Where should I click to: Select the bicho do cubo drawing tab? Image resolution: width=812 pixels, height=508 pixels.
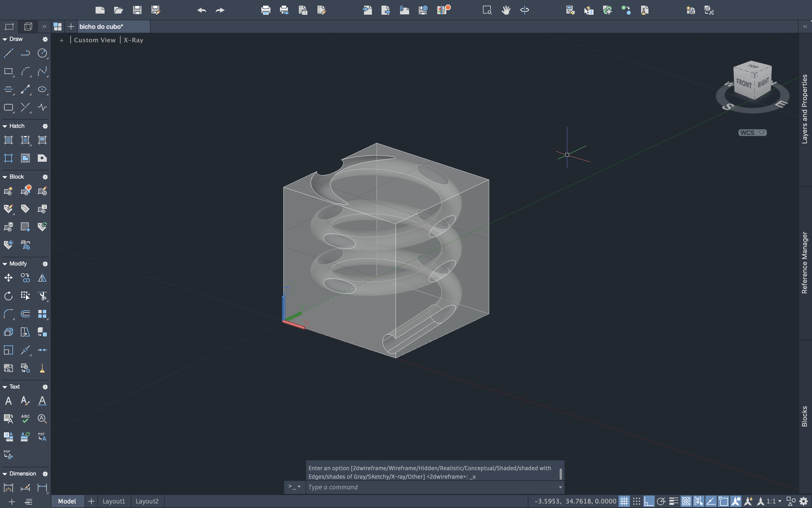pyautogui.click(x=114, y=27)
